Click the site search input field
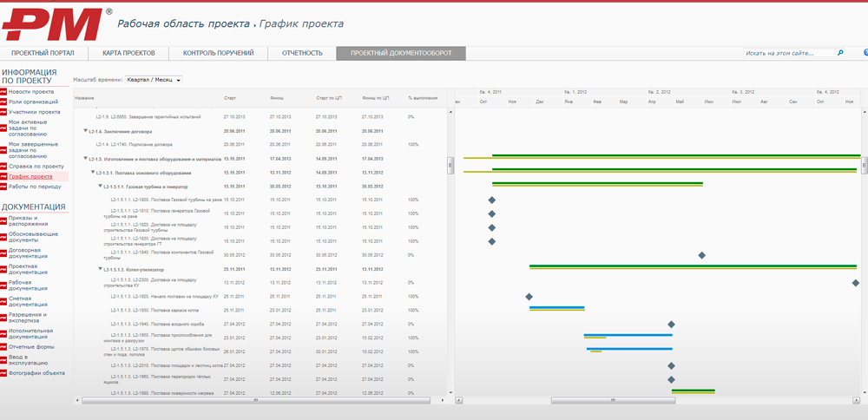Screen dimensions: 868x420 point(789,53)
